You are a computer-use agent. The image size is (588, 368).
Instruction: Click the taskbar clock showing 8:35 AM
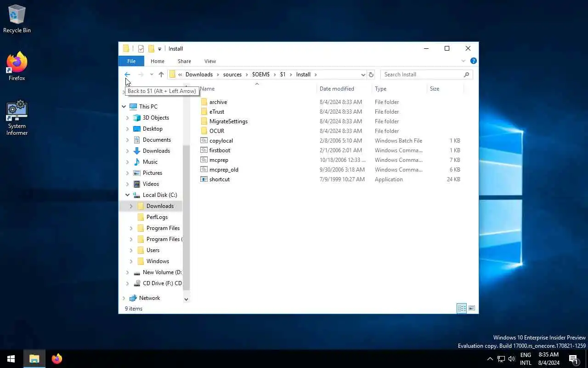(x=548, y=359)
